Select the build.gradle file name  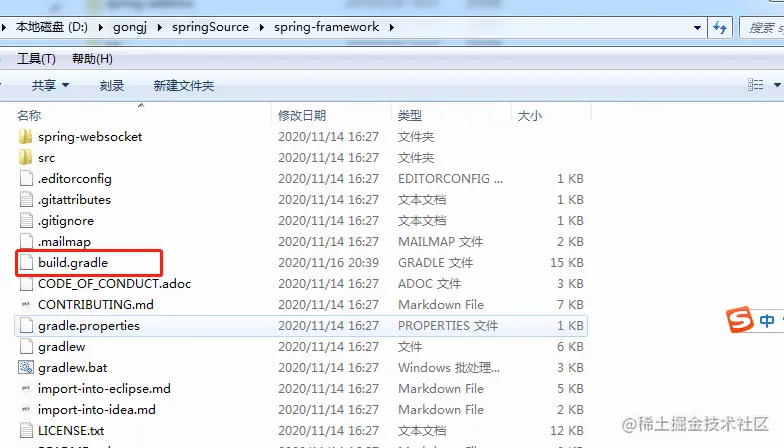click(x=73, y=262)
